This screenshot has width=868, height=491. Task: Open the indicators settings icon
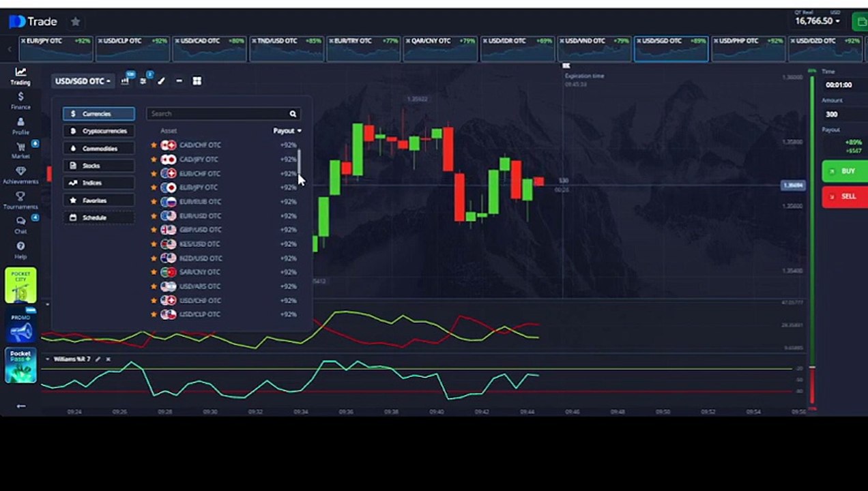143,80
